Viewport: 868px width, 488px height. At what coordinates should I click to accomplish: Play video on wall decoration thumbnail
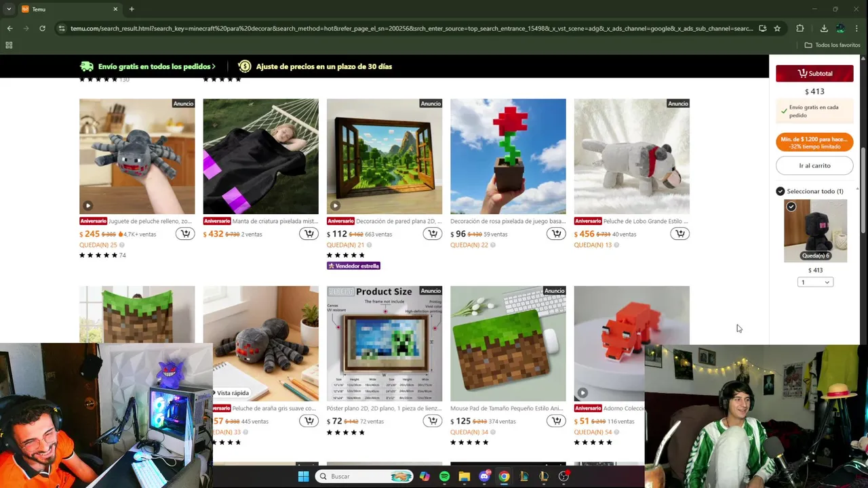point(335,205)
